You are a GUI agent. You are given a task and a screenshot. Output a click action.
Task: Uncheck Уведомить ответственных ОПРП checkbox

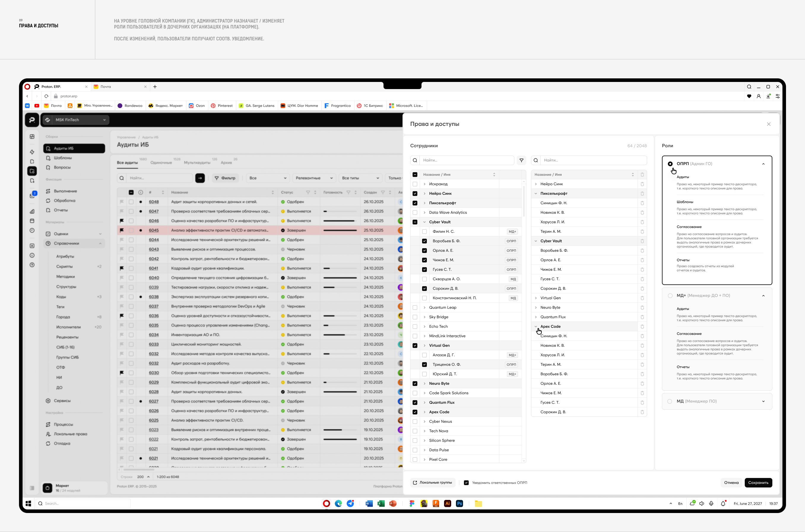[x=466, y=482]
